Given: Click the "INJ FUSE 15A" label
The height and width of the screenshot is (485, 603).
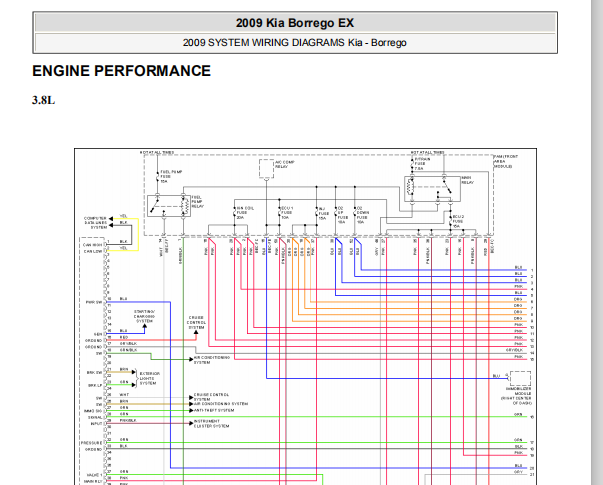Looking at the screenshot, I should [x=323, y=213].
